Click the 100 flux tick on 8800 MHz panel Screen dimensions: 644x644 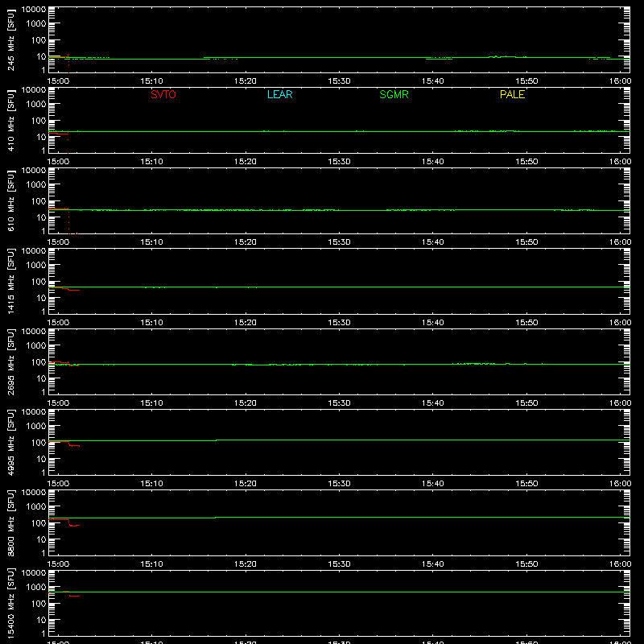(39, 523)
